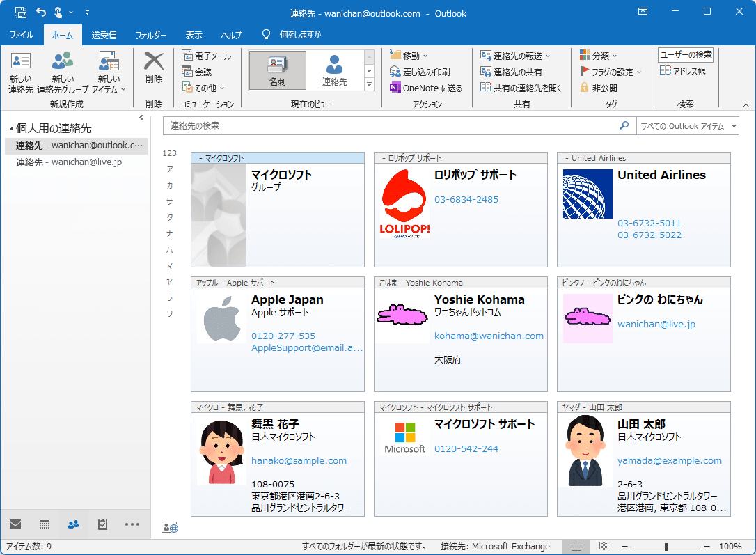
Task: Switch to 表示 tab
Action: click(x=194, y=35)
